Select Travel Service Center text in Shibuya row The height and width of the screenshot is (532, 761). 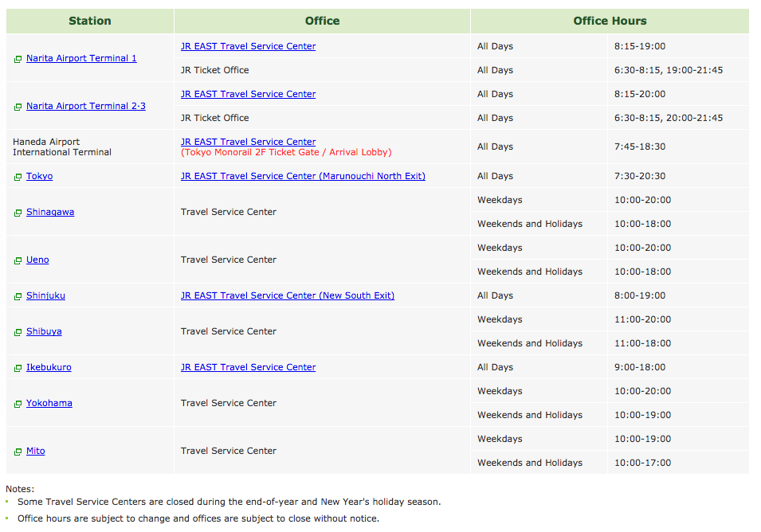click(x=228, y=331)
